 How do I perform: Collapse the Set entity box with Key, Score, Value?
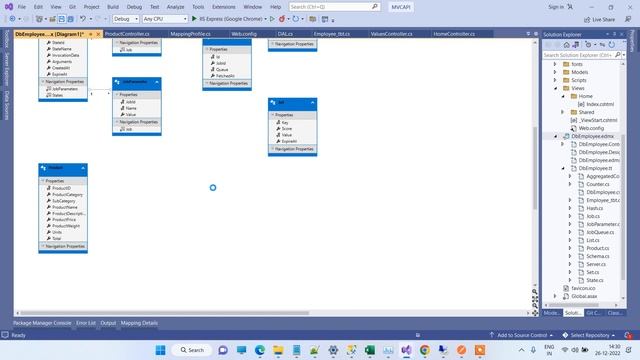pos(313,103)
